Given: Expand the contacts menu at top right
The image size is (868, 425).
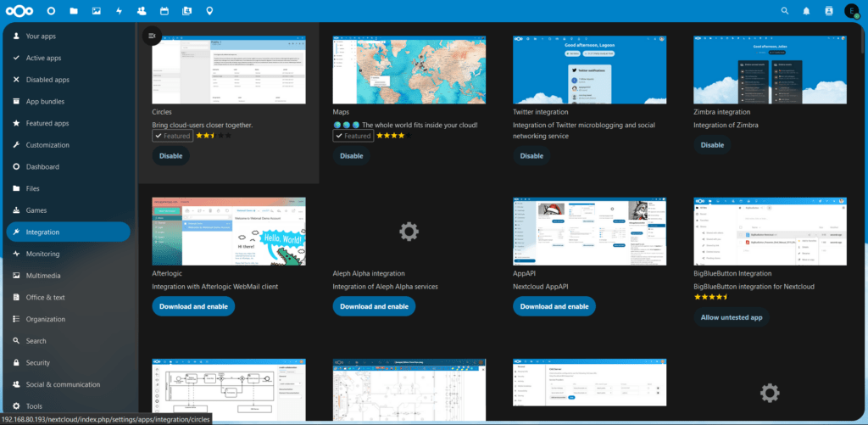Looking at the screenshot, I should coord(829,11).
